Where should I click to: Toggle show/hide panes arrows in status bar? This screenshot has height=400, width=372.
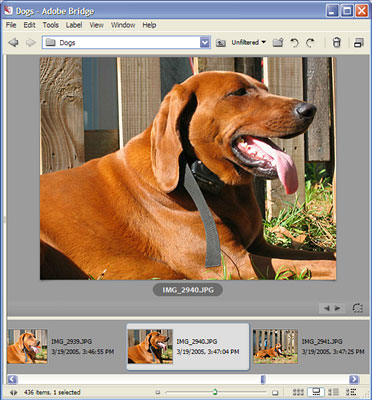pyautogui.click(x=13, y=392)
